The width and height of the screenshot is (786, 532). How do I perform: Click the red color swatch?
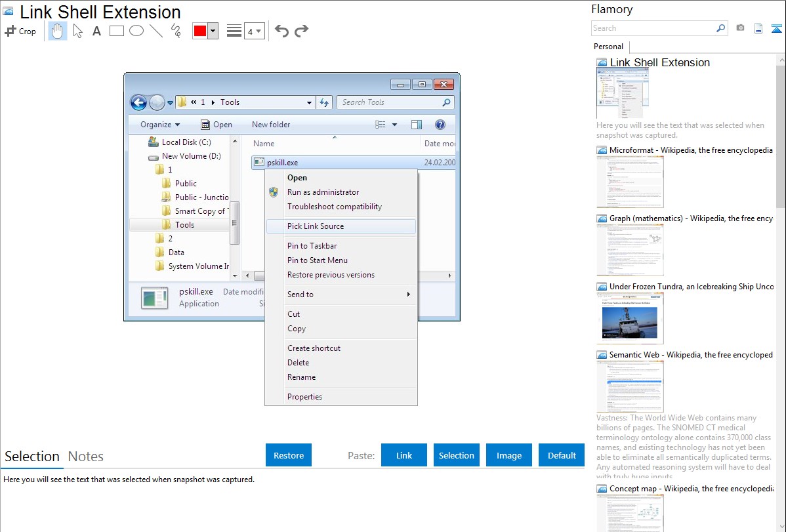click(x=200, y=31)
